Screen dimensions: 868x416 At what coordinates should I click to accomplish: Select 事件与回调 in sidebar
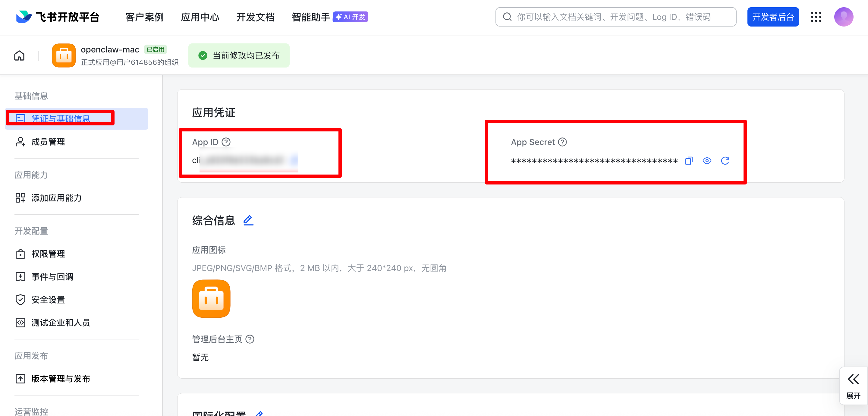click(52, 277)
